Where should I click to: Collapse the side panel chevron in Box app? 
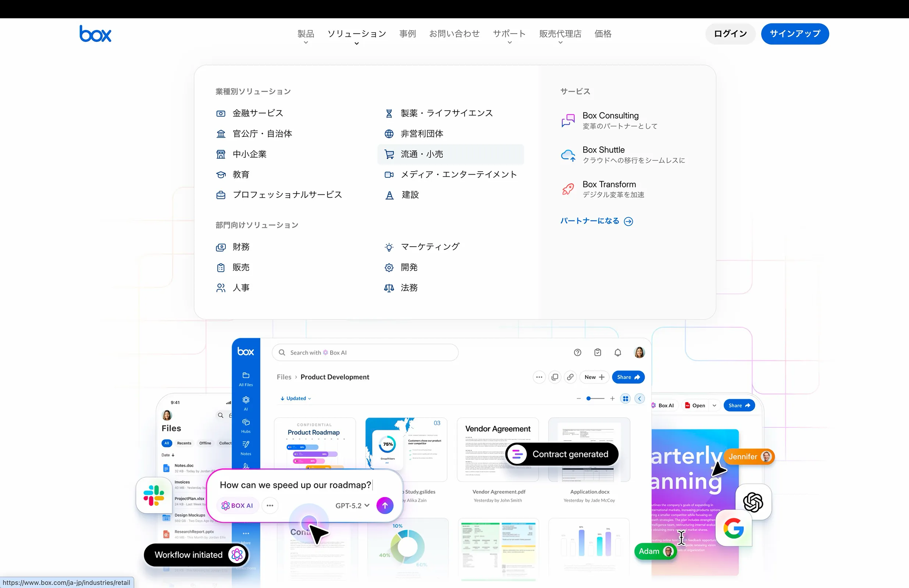pos(639,399)
